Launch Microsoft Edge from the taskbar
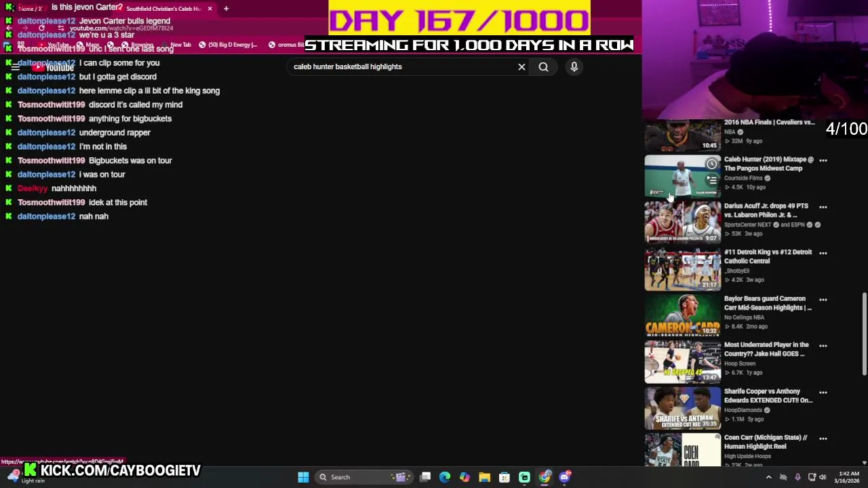 point(445,477)
